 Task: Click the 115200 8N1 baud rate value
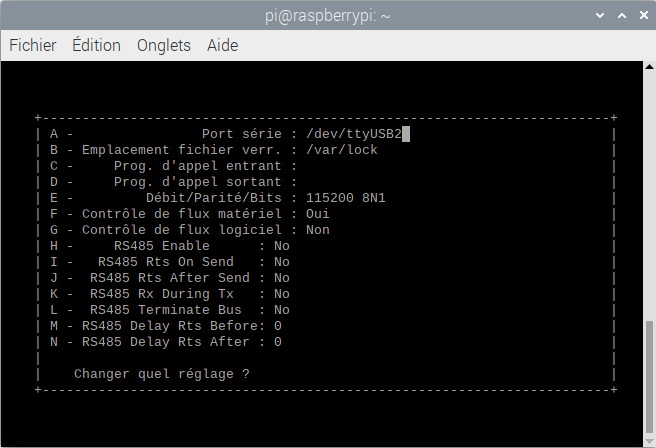pos(346,198)
